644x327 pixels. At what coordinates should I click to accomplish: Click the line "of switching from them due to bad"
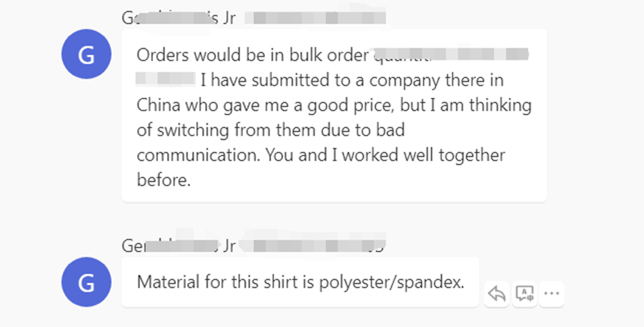click(270, 130)
